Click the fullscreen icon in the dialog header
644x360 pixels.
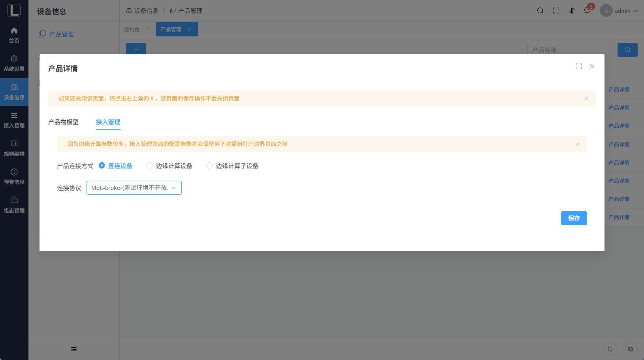pyautogui.click(x=579, y=66)
